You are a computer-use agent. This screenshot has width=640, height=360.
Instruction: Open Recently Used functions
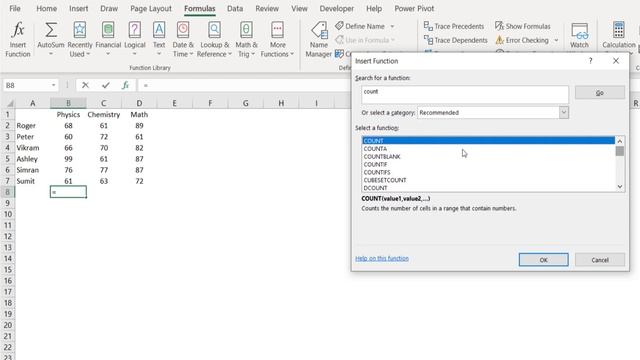pos(80,40)
